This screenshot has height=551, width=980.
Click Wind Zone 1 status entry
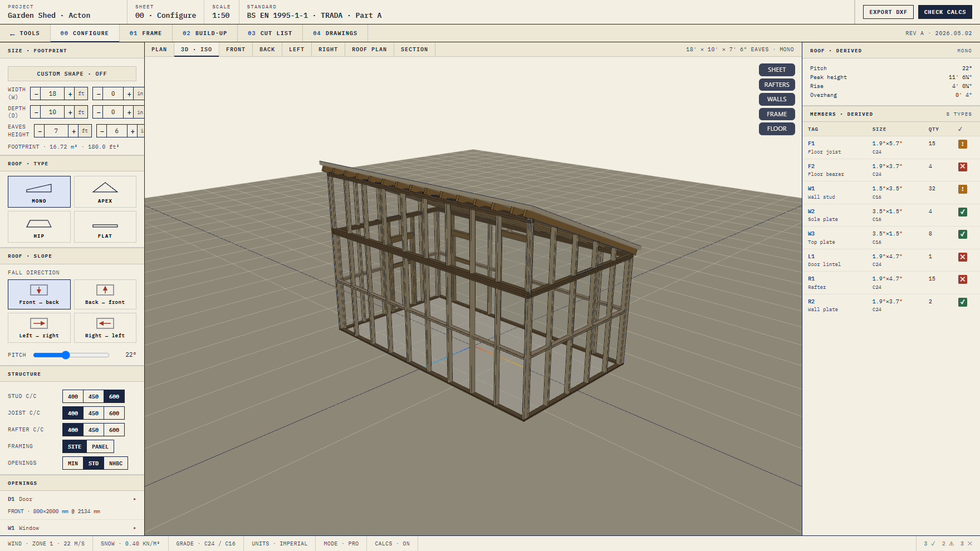[x=46, y=544]
